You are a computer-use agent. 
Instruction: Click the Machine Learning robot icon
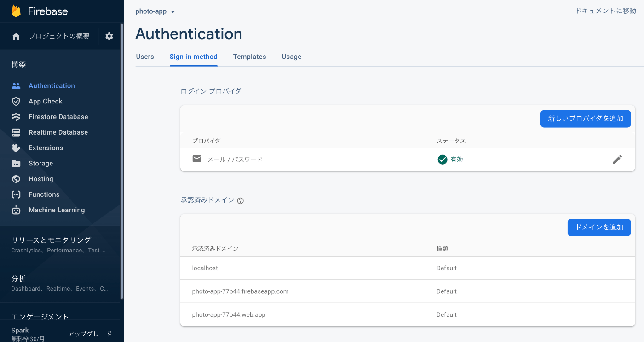[16, 210]
